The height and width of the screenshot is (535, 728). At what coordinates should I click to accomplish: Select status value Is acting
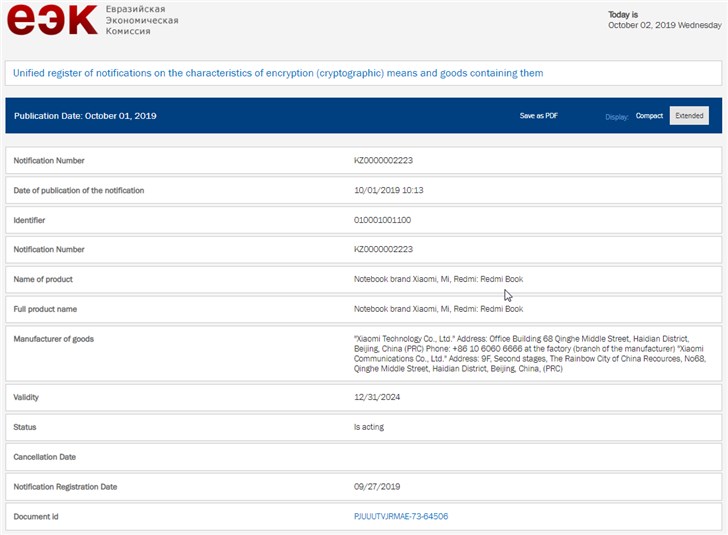(x=369, y=427)
